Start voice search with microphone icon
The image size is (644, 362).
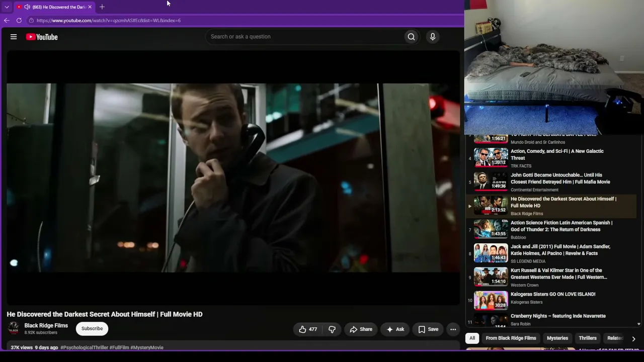(432, 37)
